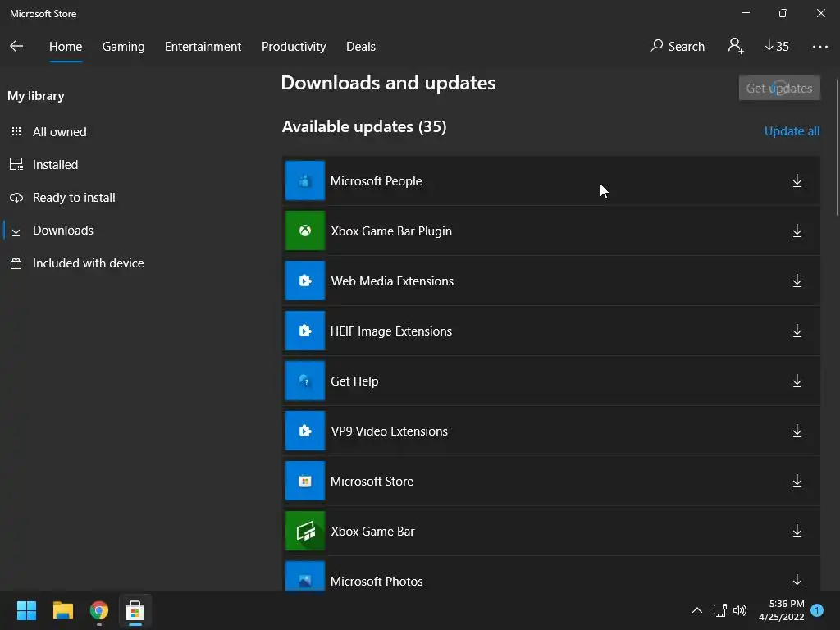
Task: Open the downloads counter showing 35
Action: [777, 47]
